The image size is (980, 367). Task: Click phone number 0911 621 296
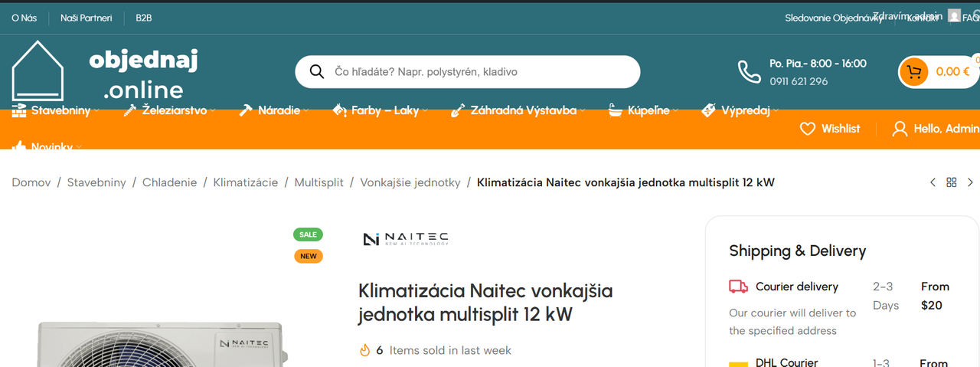tap(799, 81)
